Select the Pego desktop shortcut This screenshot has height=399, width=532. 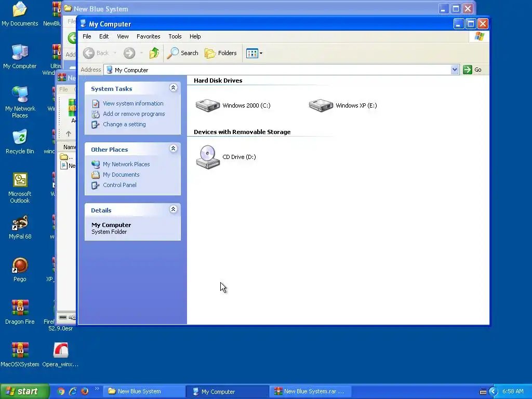point(20,270)
